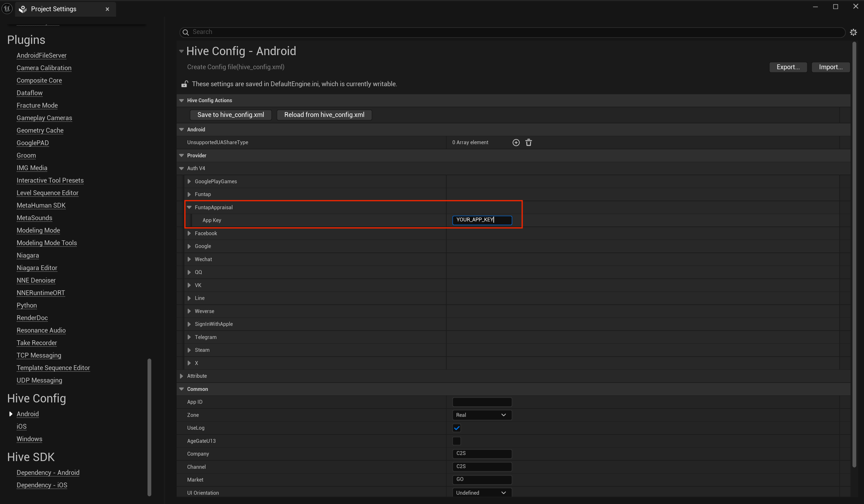Viewport: 864px width, 504px height.
Task: Open Dependency - Android settings
Action: pyautogui.click(x=48, y=473)
